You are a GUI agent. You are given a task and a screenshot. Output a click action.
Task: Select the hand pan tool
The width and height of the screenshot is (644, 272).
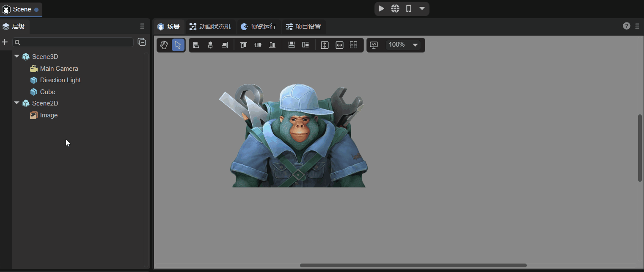tap(164, 45)
